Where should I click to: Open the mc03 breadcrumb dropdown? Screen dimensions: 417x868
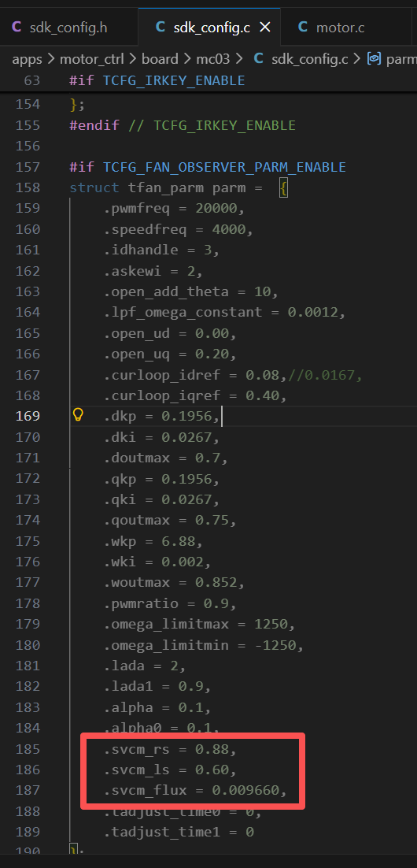(x=212, y=59)
